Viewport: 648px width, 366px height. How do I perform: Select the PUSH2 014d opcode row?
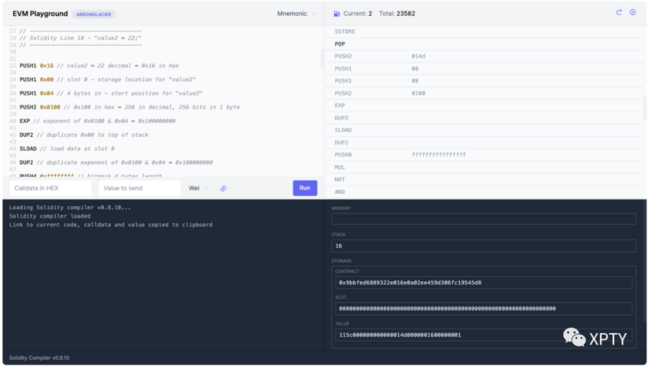(x=485, y=56)
